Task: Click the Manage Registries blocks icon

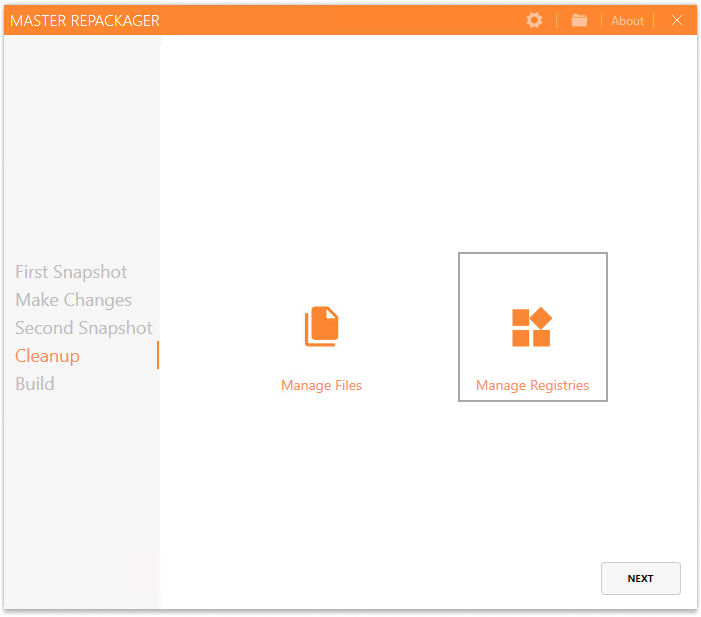Action: [532, 327]
